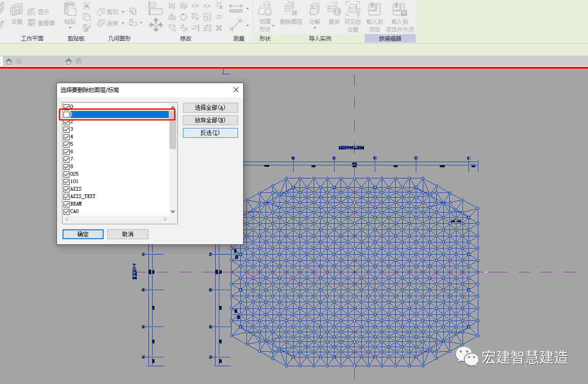Uncheck the layer 7 checkbox
The height and width of the screenshot is (384, 588).
coord(66,159)
